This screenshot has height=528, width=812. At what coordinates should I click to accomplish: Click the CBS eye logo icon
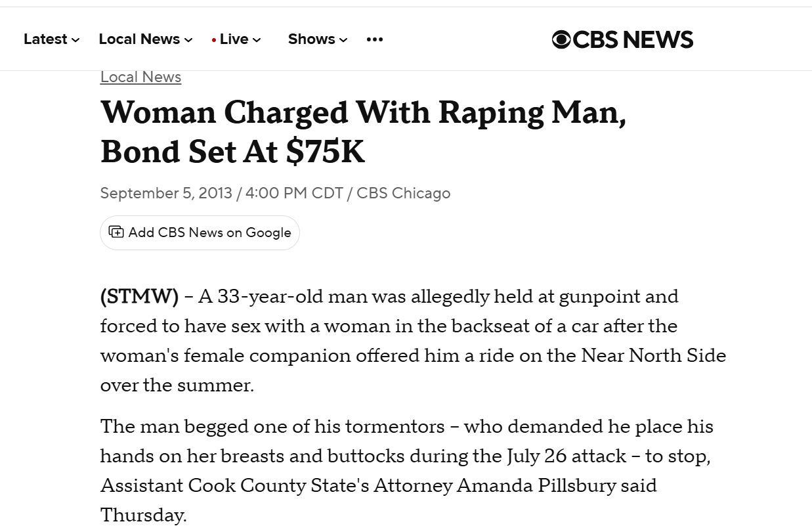(x=561, y=40)
